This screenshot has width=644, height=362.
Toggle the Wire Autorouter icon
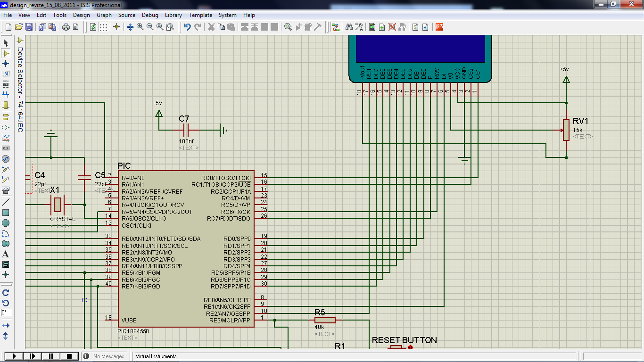(335, 27)
